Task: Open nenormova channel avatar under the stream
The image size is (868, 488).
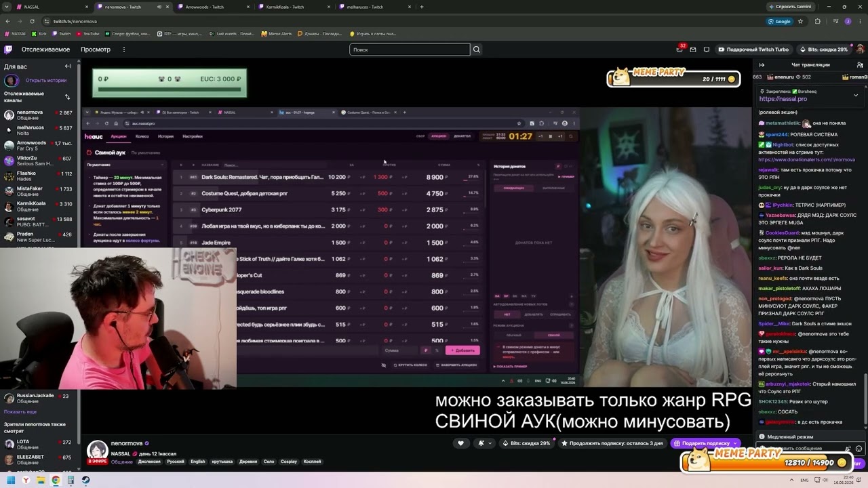Action: click(x=97, y=451)
